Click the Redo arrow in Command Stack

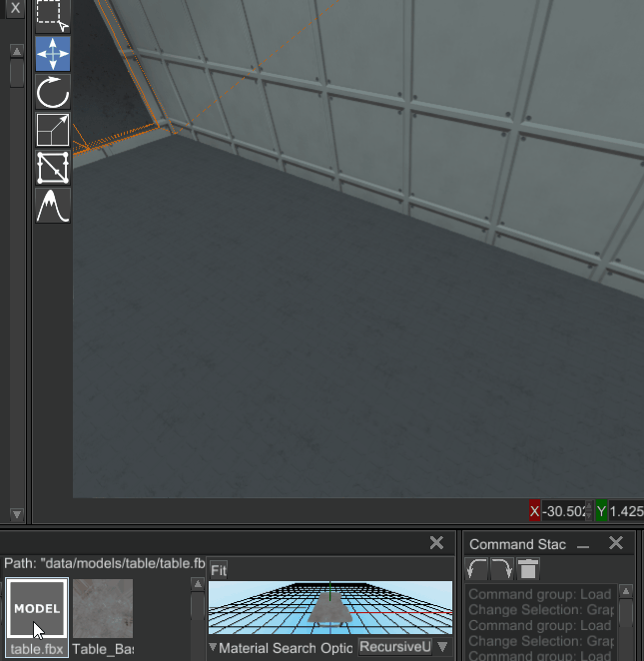click(501, 569)
